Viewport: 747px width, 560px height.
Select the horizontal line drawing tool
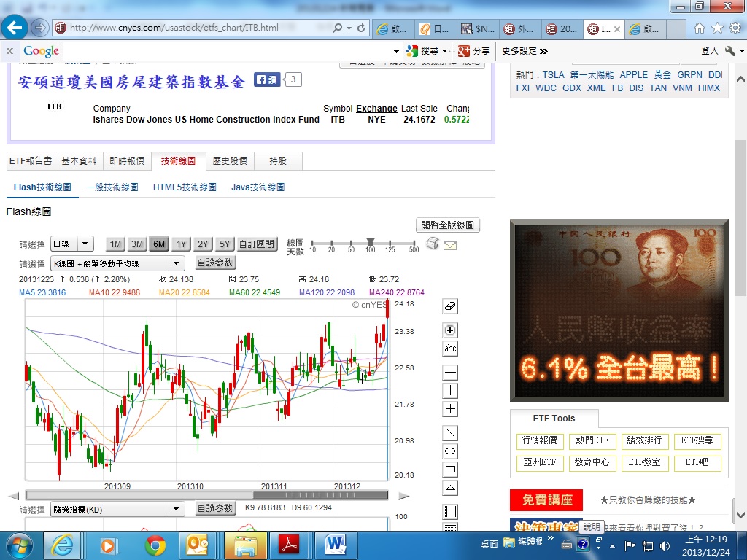(450, 373)
